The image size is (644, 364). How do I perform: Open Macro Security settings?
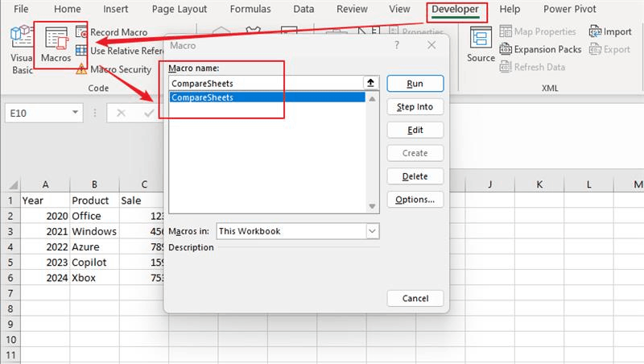114,69
